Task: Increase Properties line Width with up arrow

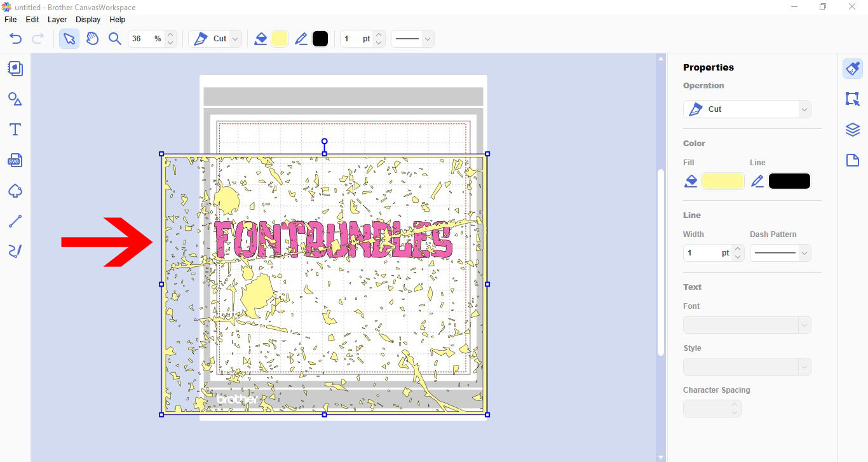Action: (738, 248)
